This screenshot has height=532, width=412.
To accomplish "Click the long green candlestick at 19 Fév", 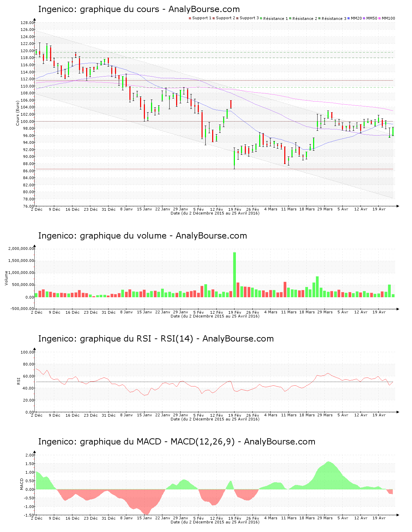I will coord(234,158).
